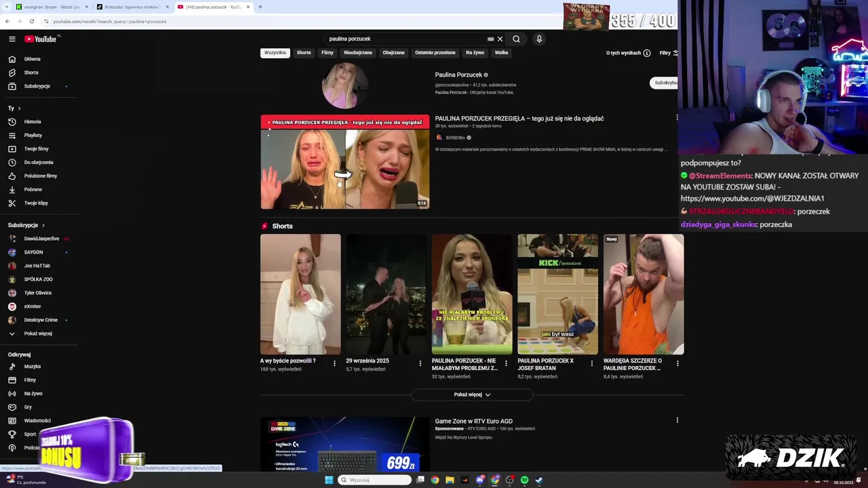Open Gry under Odkrywaj
This screenshot has height=488, width=868.
pos(28,407)
